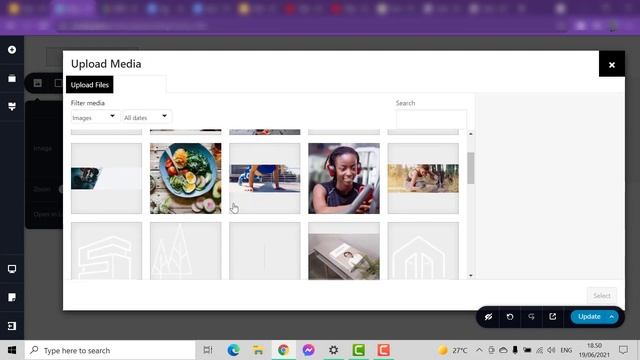Open the layers icon in left sidebar
640x360 pixels.
tap(12, 107)
